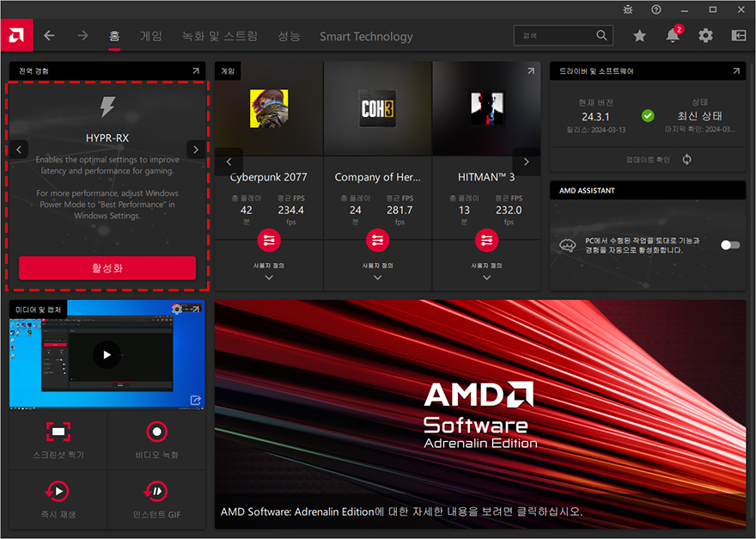Play the media preview video

[x=107, y=355]
